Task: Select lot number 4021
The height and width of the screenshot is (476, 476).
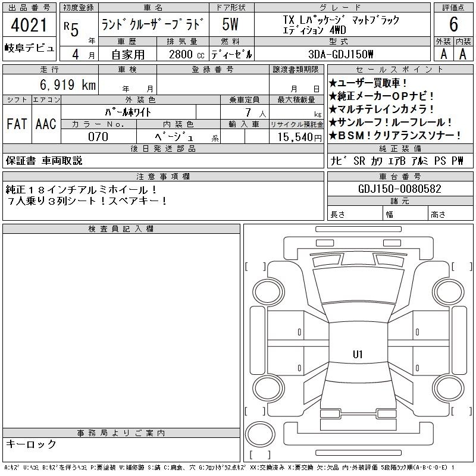Action: 30,26
